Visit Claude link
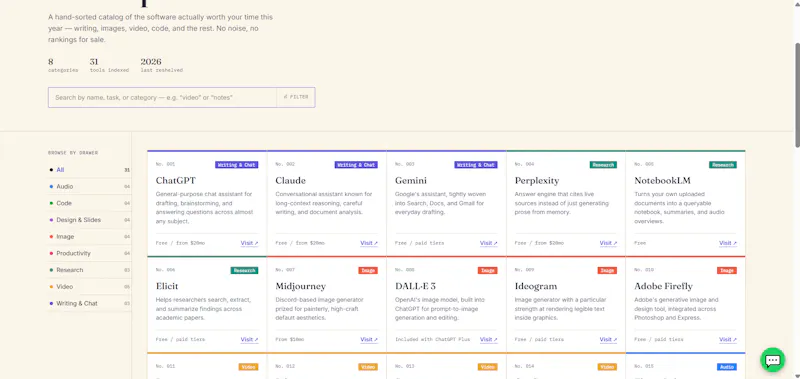 tap(369, 243)
